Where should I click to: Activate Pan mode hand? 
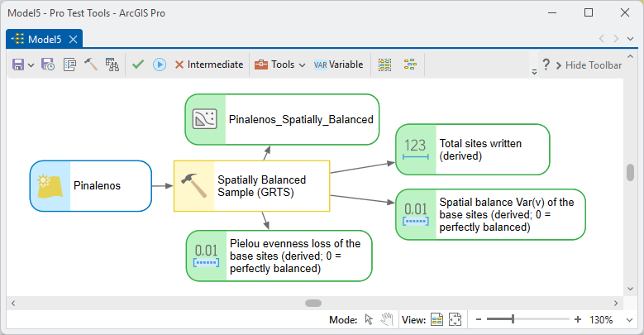(x=386, y=319)
